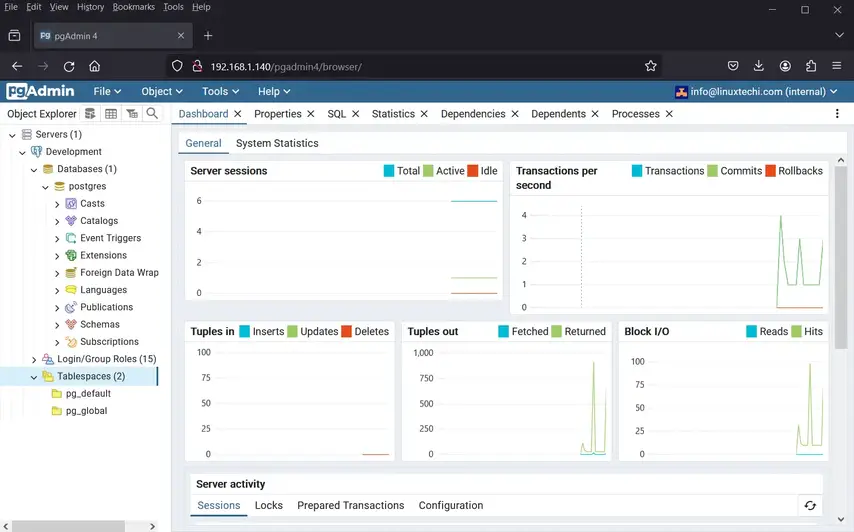
Task: Collapse the Tablespaces (2) node
Action: point(34,377)
